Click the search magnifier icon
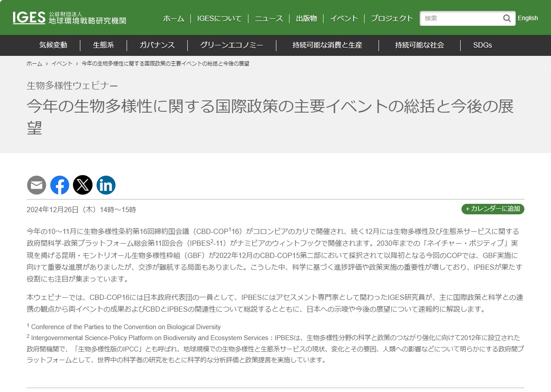The image size is (551, 392). click(506, 18)
